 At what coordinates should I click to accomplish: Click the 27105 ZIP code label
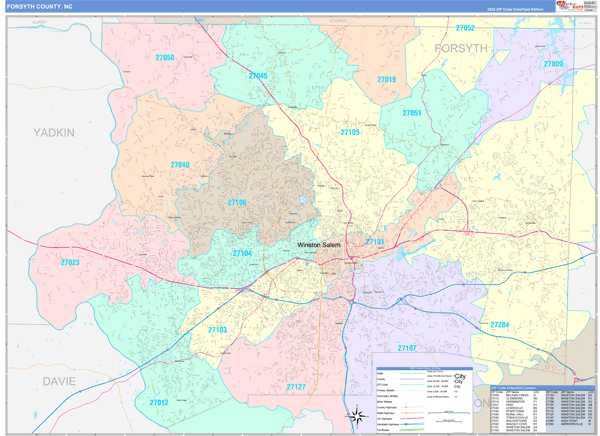tap(350, 132)
